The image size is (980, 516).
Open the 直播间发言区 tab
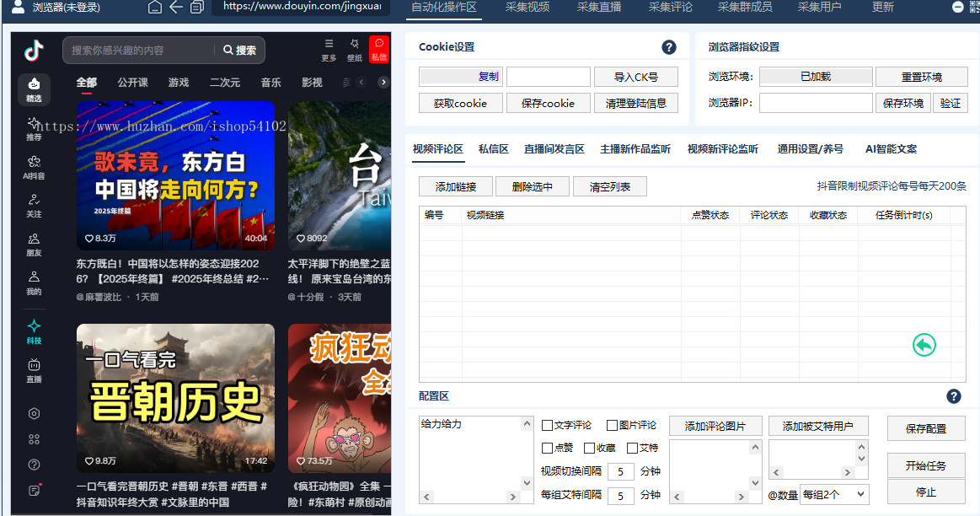click(554, 149)
